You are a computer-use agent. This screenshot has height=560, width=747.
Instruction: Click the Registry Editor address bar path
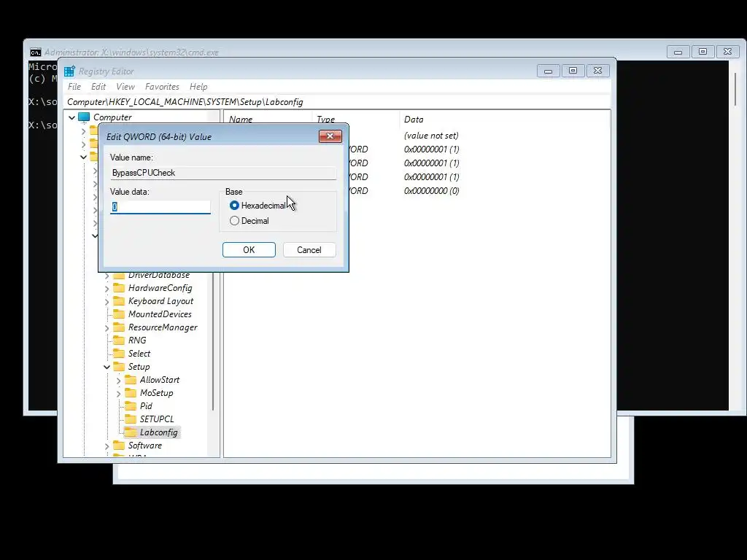click(336, 102)
